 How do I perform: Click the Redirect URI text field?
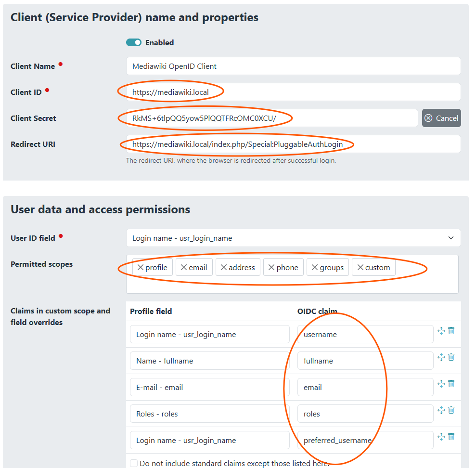[x=293, y=144]
